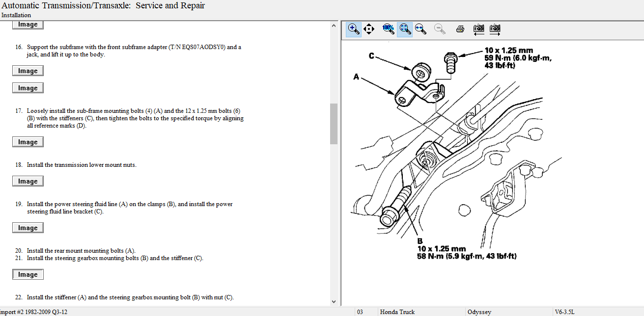Go to next image camera icon
Viewport: 644px width, 316px height.
495,29
